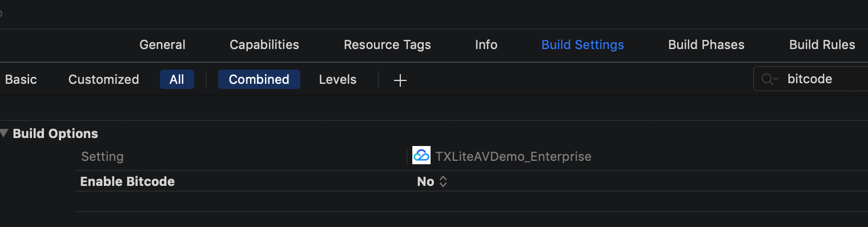
Task: Click the search field containing bitcode
Action: (811, 79)
